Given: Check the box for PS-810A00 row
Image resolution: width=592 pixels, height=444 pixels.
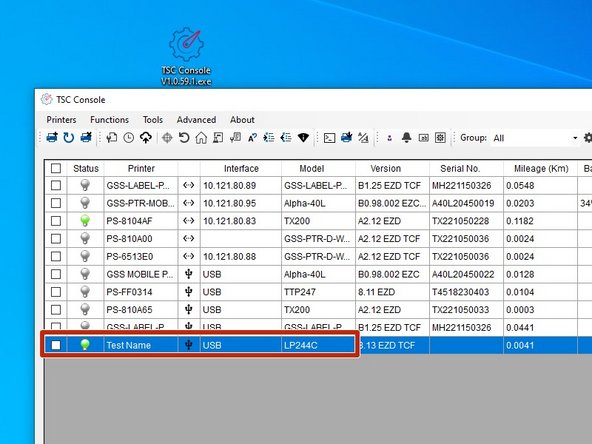Looking at the screenshot, I should point(56,239).
